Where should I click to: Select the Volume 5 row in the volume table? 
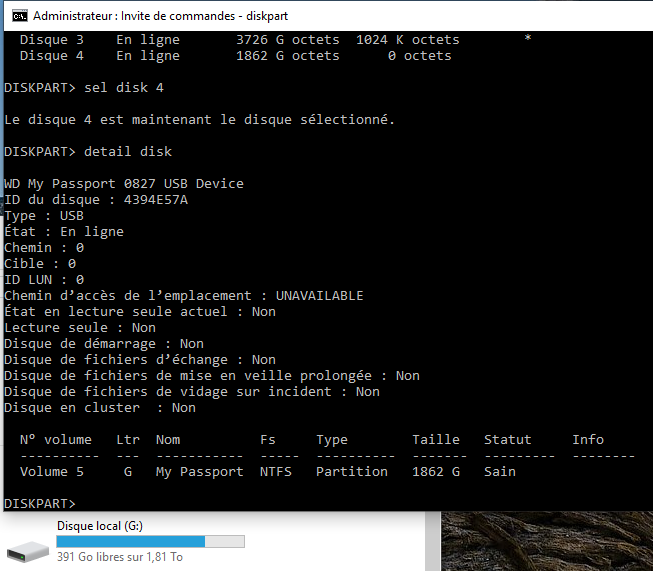pyautogui.click(x=268, y=471)
